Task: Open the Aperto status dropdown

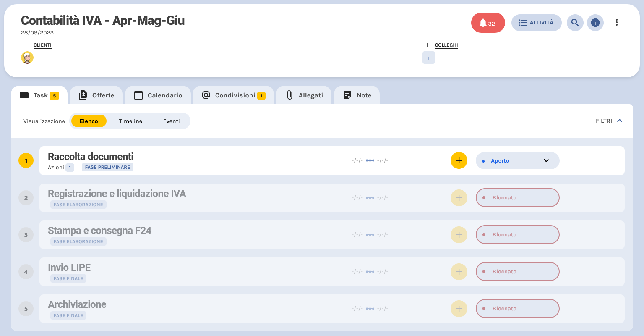Action: pos(517,160)
